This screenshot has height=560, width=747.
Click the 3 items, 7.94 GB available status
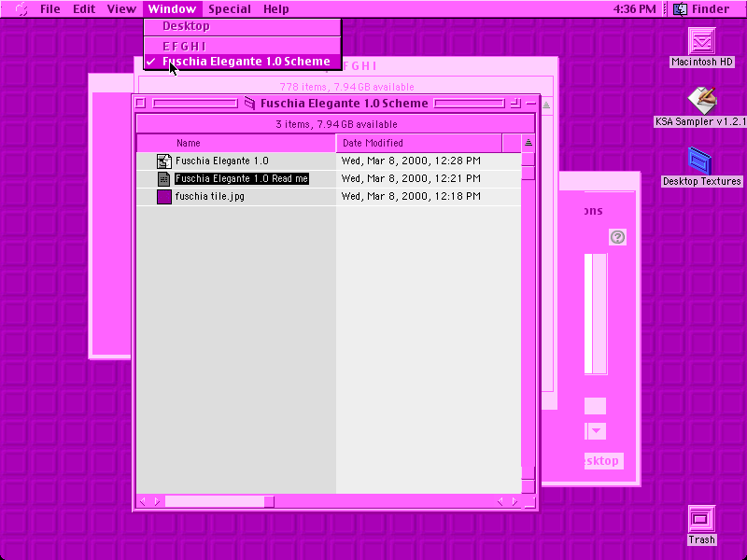pos(336,124)
